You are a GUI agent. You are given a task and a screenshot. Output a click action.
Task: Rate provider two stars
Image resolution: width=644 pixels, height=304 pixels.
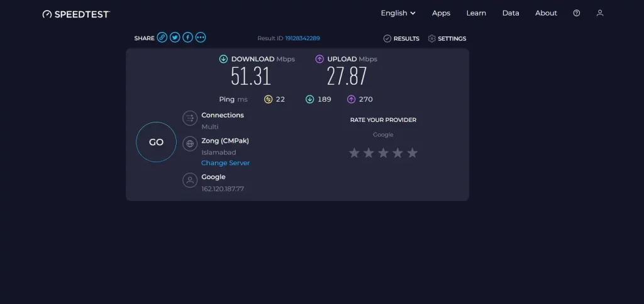point(369,153)
